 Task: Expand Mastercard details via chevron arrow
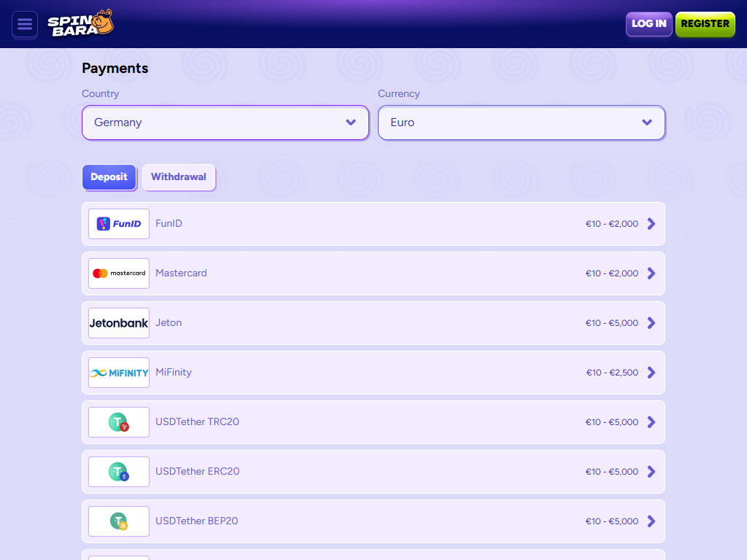(651, 273)
